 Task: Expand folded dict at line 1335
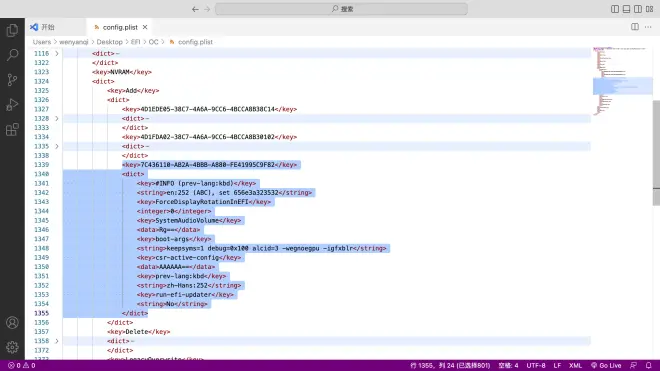coord(57,146)
